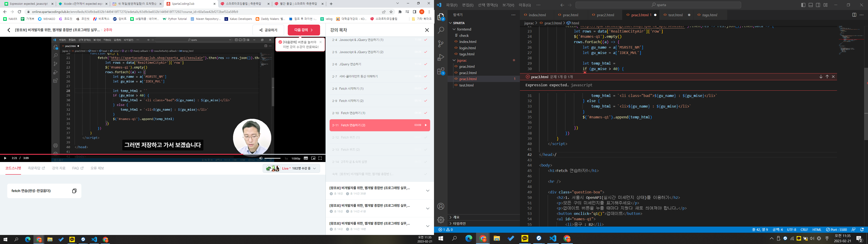Viewport: 868px width, 244px height.
Task: Close the Expression expected peek widget
Action: [833, 77]
